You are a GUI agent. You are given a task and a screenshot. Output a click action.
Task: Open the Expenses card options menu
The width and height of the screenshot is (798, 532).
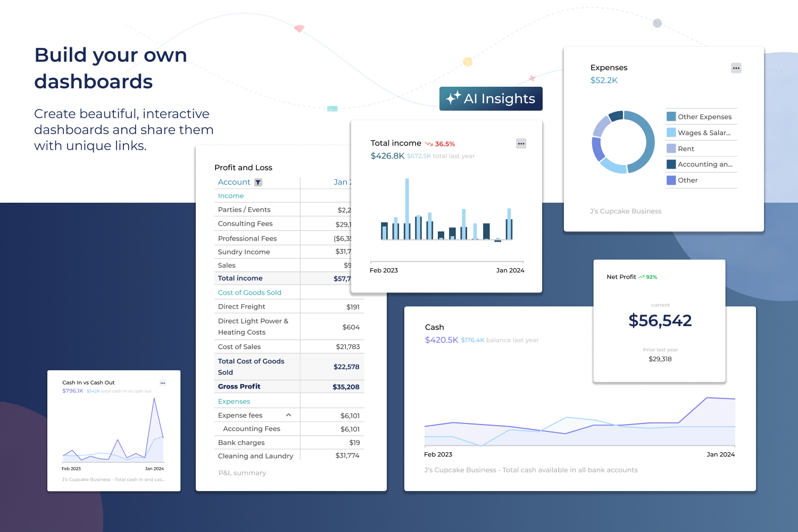pos(736,68)
